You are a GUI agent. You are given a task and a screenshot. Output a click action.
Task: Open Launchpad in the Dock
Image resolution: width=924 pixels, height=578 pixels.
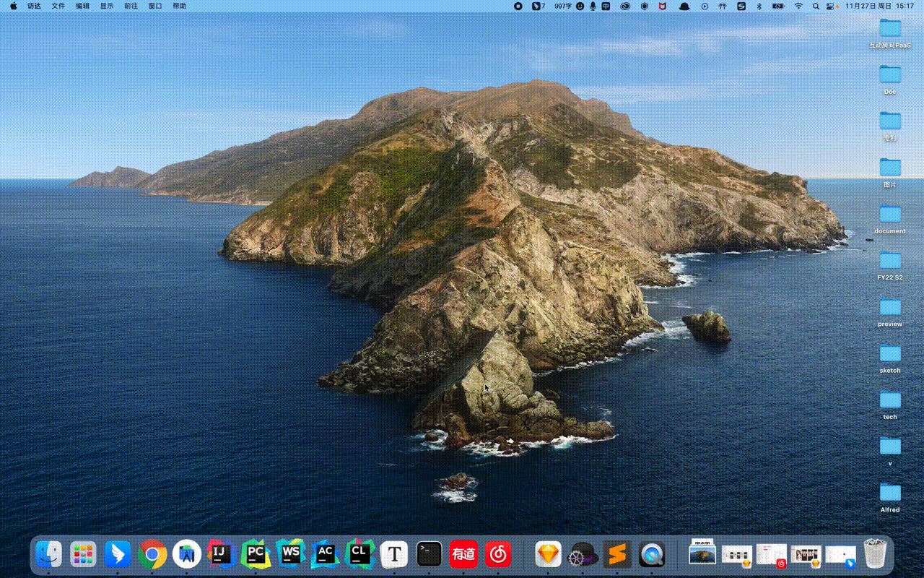click(x=83, y=554)
